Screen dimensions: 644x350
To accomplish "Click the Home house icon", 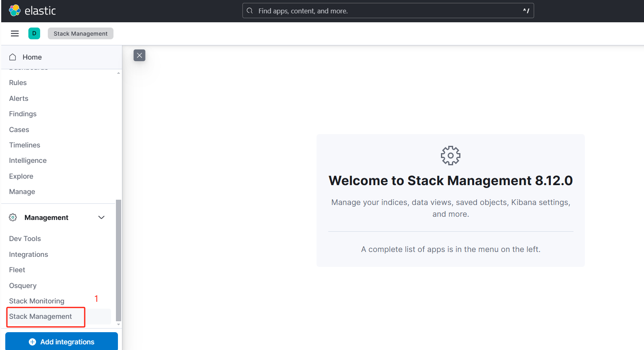I will pos(13,57).
